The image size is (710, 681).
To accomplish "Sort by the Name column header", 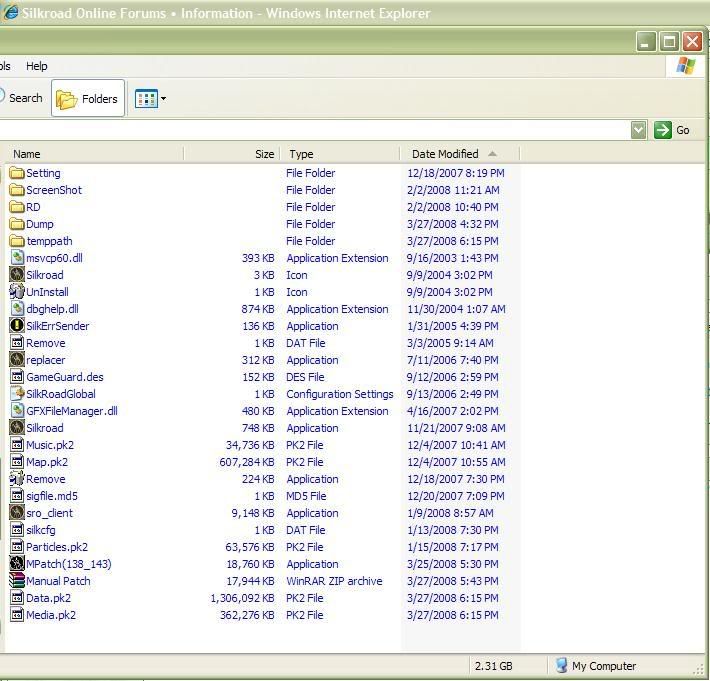I will 95,154.
